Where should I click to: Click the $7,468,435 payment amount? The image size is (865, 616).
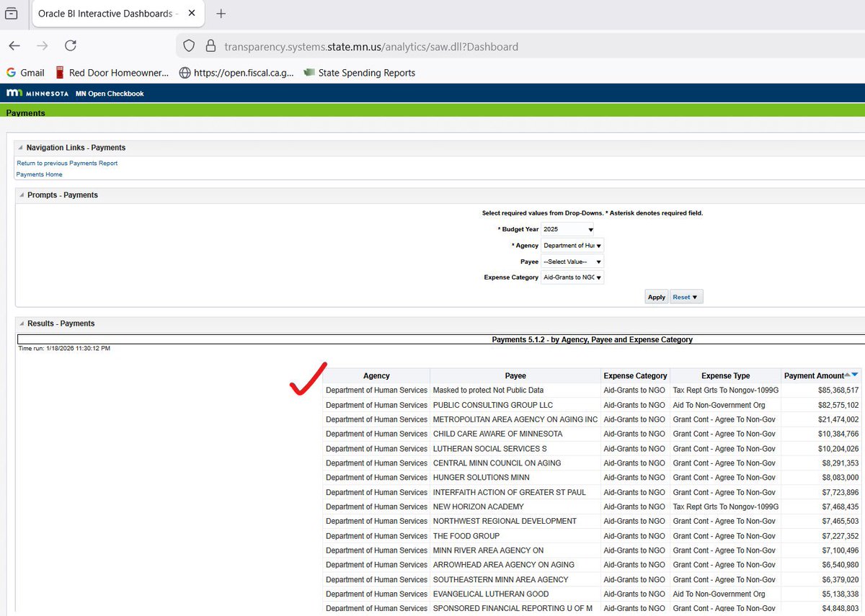pos(839,506)
